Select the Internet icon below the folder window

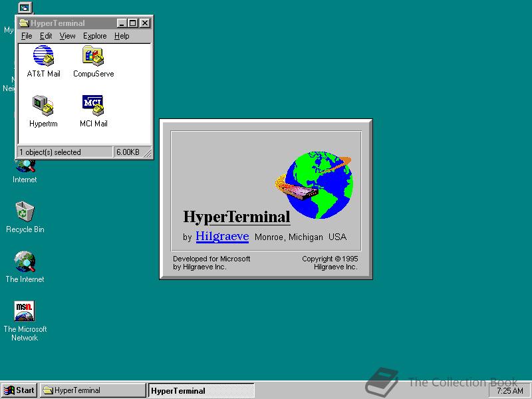[25, 172]
